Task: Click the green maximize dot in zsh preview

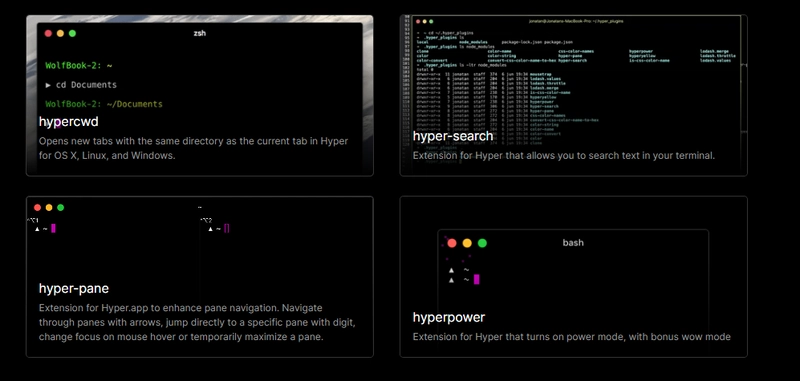Action: coord(72,34)
